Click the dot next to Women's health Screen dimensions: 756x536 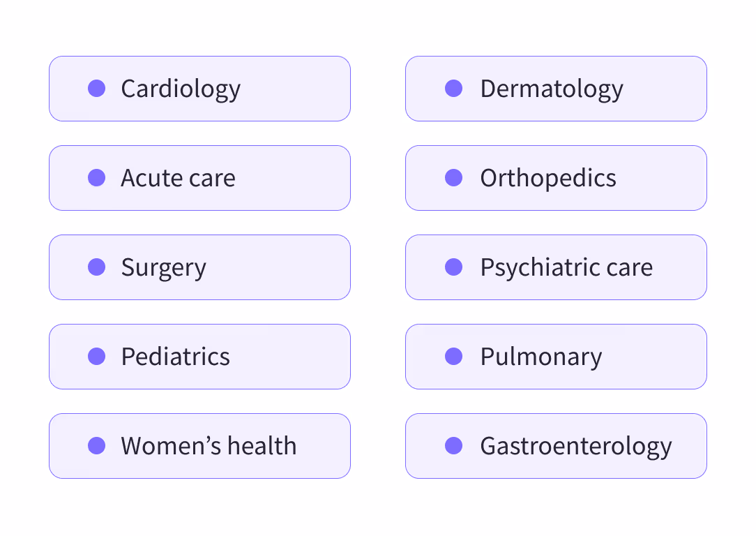point(97,446)
